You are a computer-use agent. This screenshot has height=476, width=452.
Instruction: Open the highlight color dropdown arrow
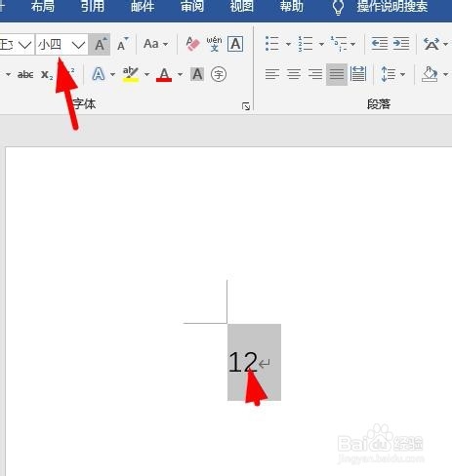click(x=146, y=75)
